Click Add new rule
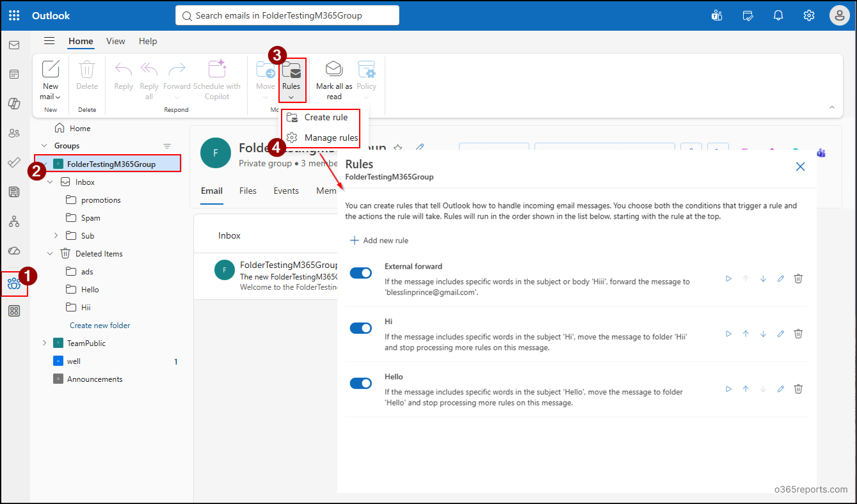This screenshot has height=504, width=857. [x=379, y=240]
